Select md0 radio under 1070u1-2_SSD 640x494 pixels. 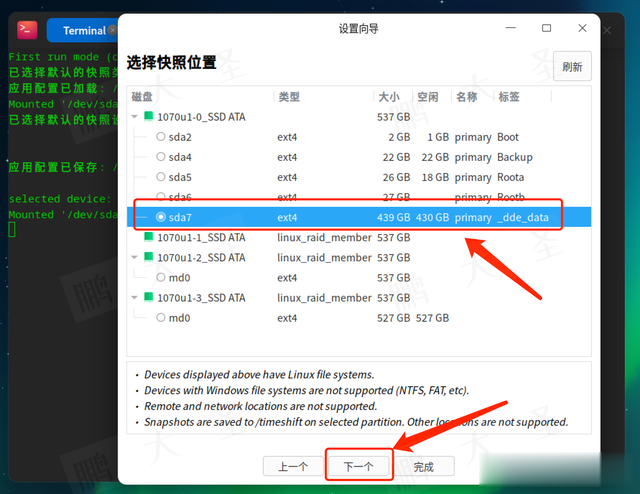click(161, 278)
